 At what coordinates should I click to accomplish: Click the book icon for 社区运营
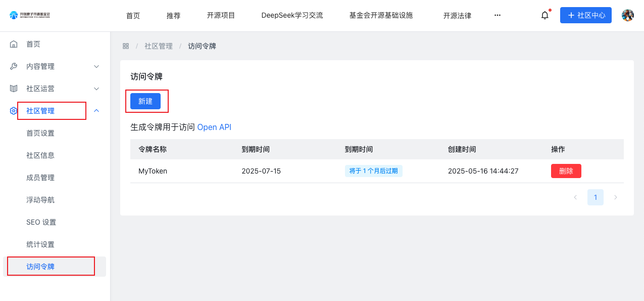[14, 89]
